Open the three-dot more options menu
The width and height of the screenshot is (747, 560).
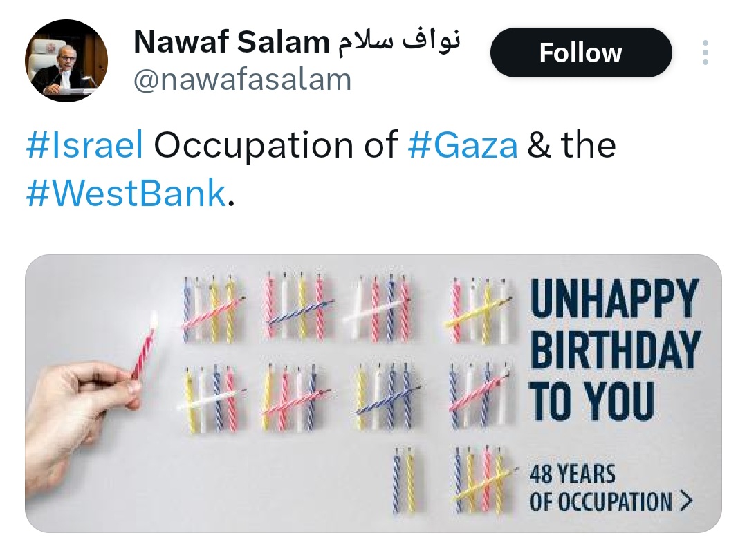pos(705,53)
